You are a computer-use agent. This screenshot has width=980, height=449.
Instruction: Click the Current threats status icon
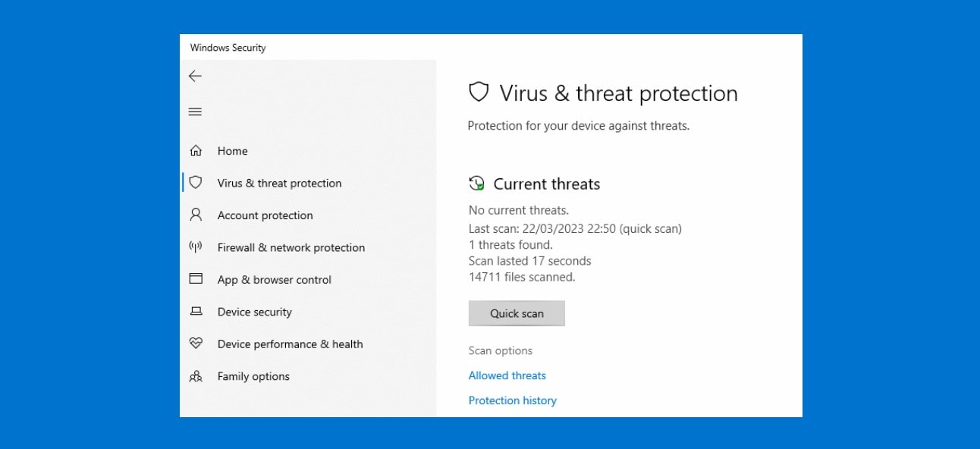click(x=477, y=184)
